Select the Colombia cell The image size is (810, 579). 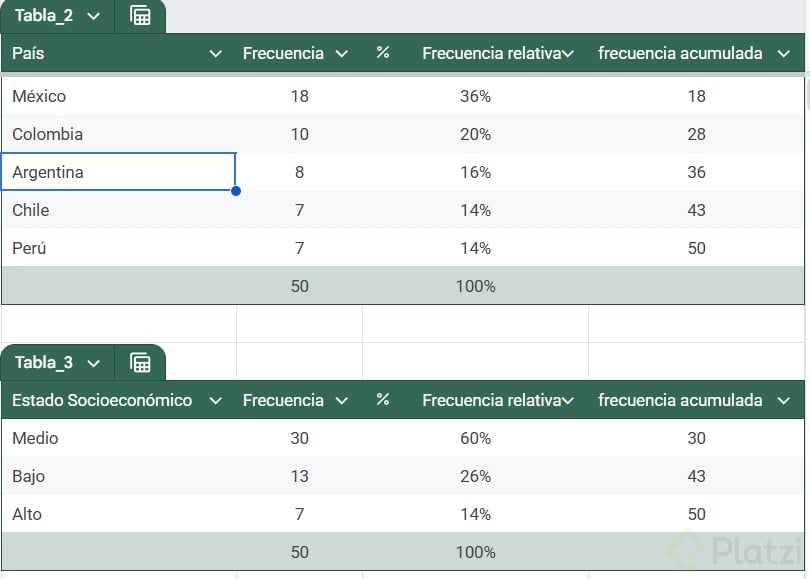(x=118, y=134)
